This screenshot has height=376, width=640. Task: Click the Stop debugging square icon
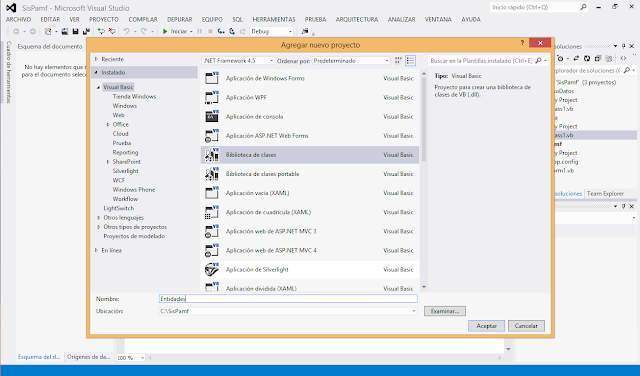pos(210,31)
